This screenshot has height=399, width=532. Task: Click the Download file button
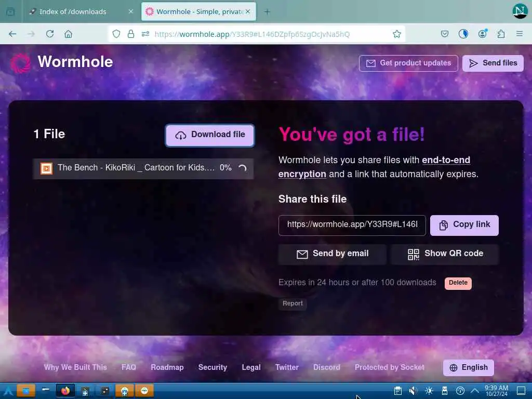pyautogui.click(x=210, y=135)
